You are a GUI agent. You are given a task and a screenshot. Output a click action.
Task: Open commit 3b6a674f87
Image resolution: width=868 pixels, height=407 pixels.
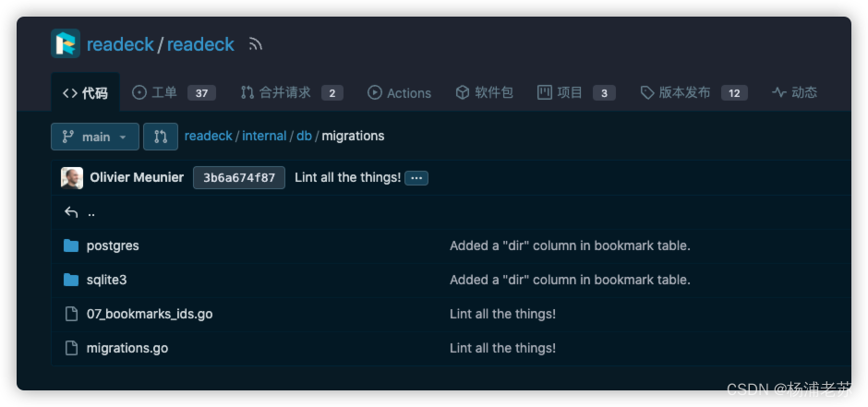click(239, 178)
